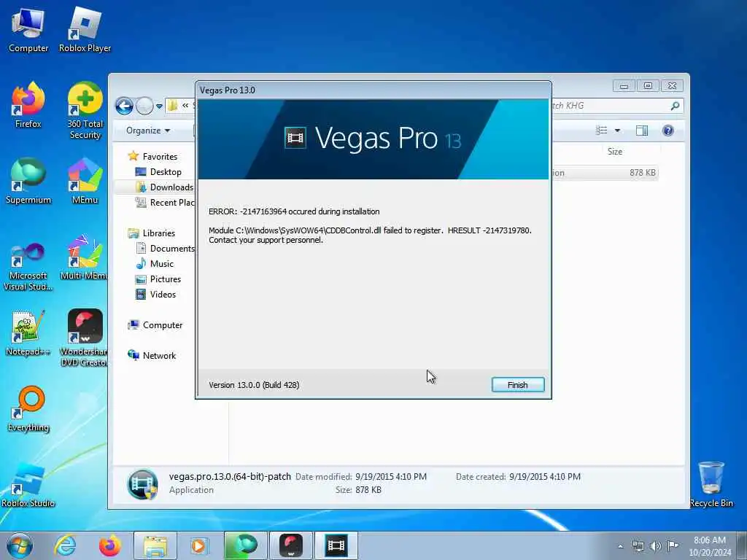Screen dimensions: 747x560
Task: Open the volume speaker tray icon
Action: (656, 546)
